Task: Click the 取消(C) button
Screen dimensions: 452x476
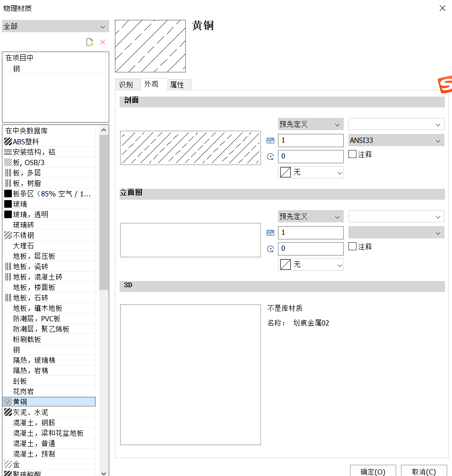Action: click(x=424, y=471)
